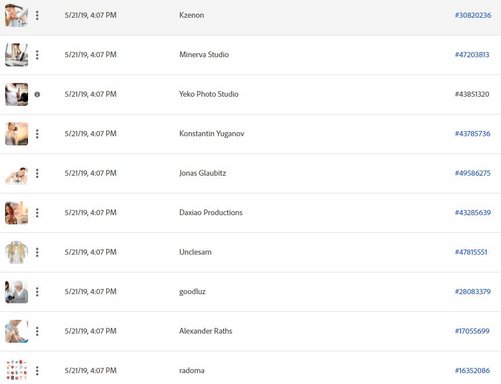501x384 pixels.
Task: Click the radoma icon set thumbnail
Action: coord(16,370)
